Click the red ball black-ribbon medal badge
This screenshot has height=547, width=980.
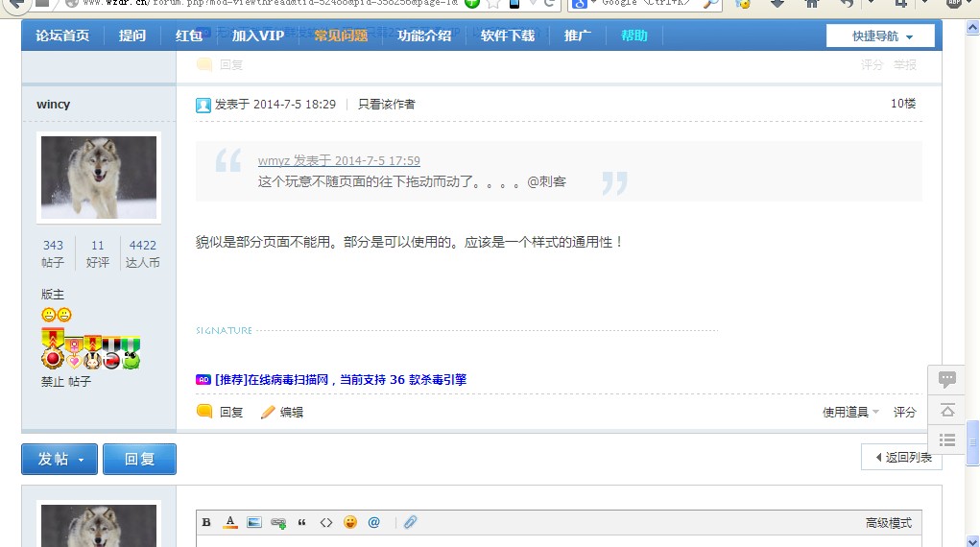click(x=111, y=353)
